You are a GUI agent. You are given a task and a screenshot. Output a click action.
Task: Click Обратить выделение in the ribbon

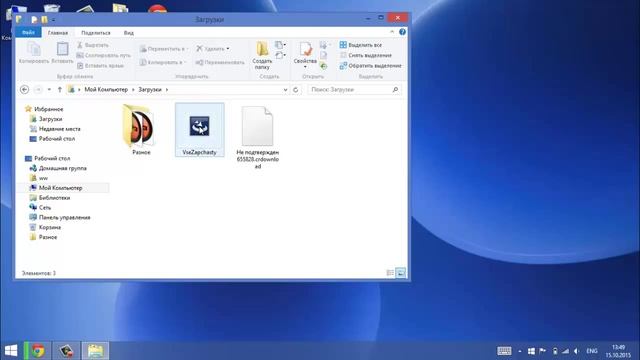[371, 65]
